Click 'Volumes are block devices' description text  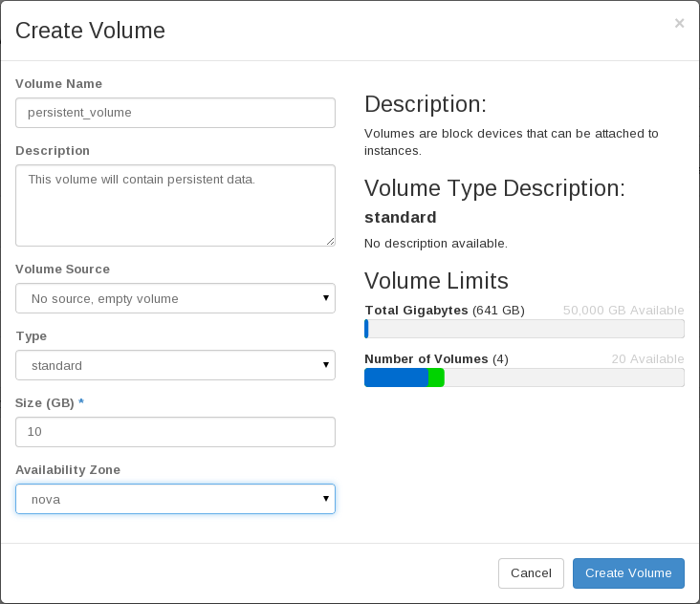pyautogui.click(x=512, y=142)
